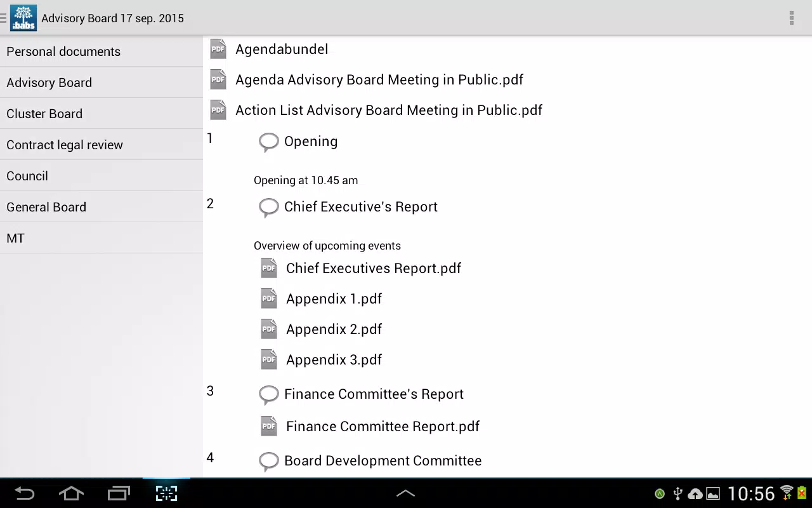Tap the screenshot capture icon in navigation bar
The image size is (812, 508).
[166, 493]
